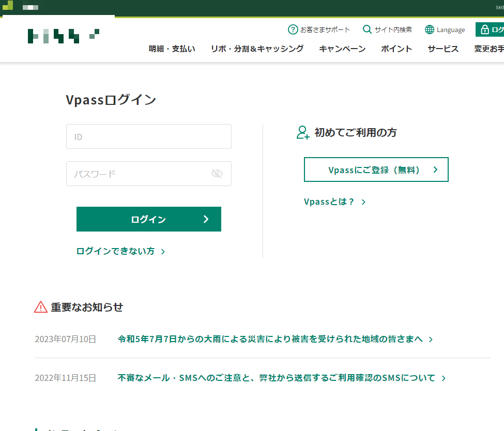Open the 明細・支払い navigation menu
Image resolution: width=504 pixels, height=431 pixels.
coord(172,49)
